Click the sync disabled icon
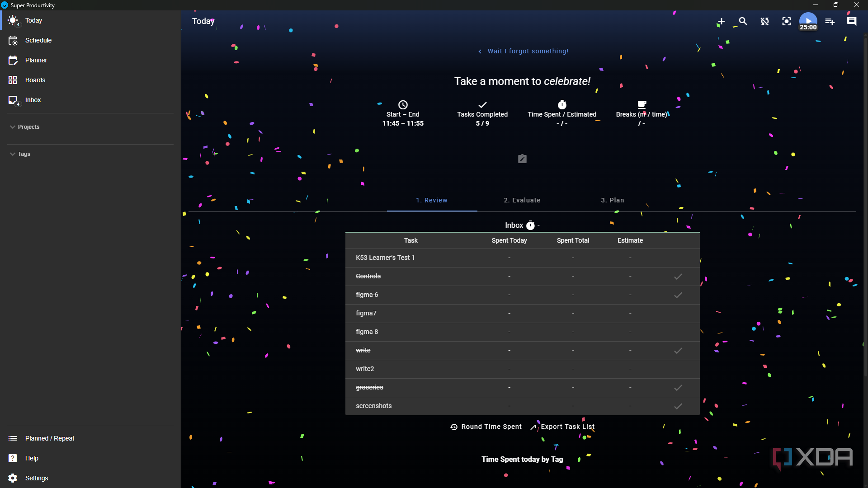The width and height of the screenshot is (868, 488). (x=764, y=21)
